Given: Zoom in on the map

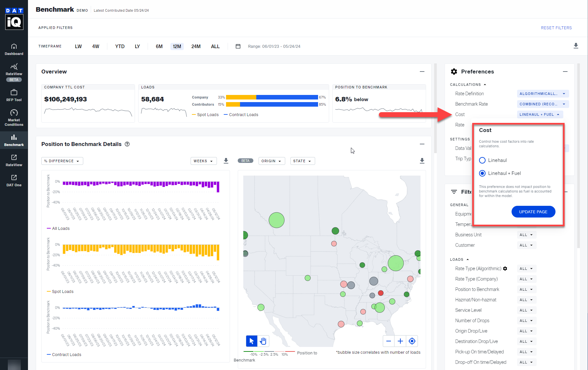Looking at the screenshot, I should click(400, 341).
